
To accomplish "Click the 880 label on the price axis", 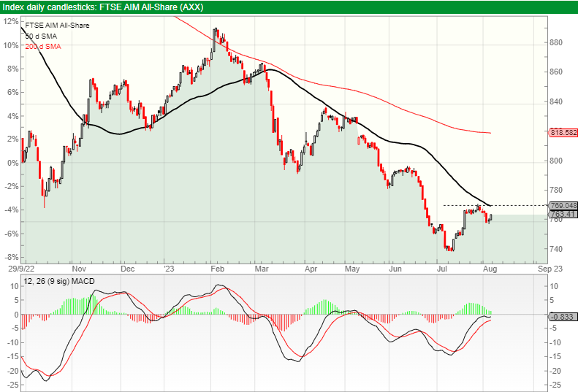I will pos(555,43).
